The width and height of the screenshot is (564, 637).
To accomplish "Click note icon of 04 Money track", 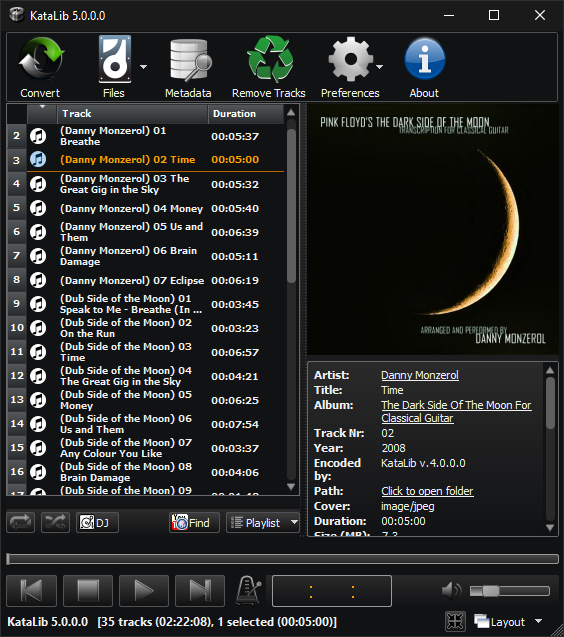I will (x=38, y=208).
